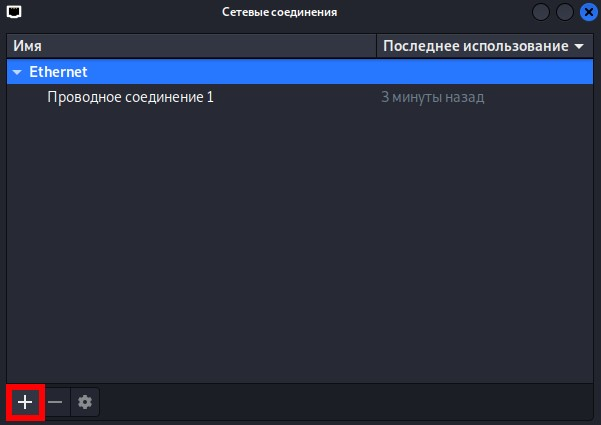The height and width of the screenshot is (425, 601).
Task: Click the network window icon in title bar
Action: tap(14, 12)
